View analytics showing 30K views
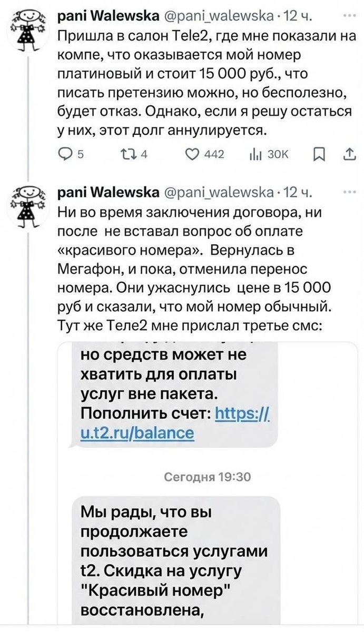 (257, 154)
